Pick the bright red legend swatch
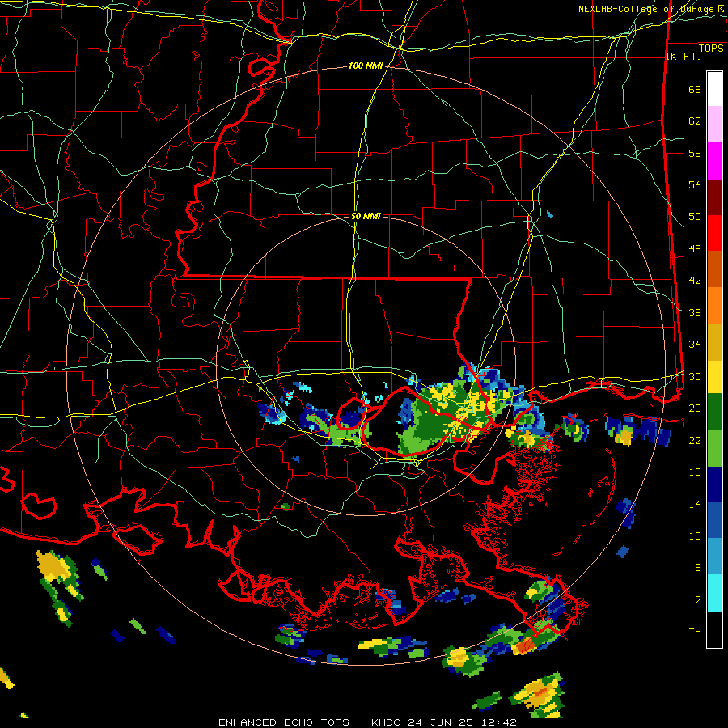 [714, 233]
